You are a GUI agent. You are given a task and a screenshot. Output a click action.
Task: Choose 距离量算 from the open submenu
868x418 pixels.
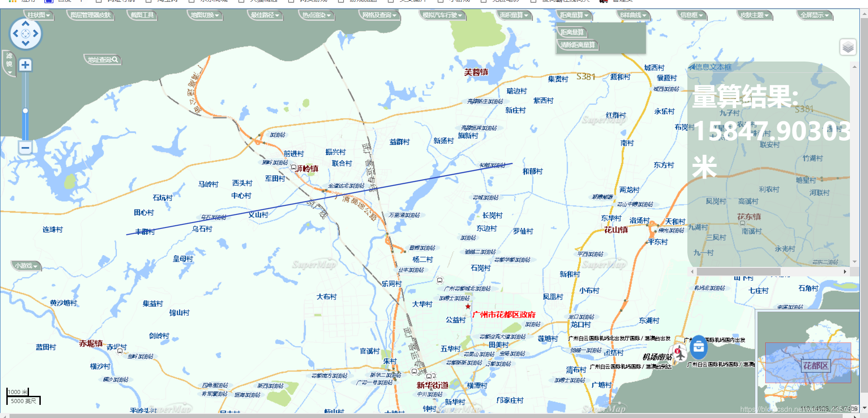tap(572, 32)
